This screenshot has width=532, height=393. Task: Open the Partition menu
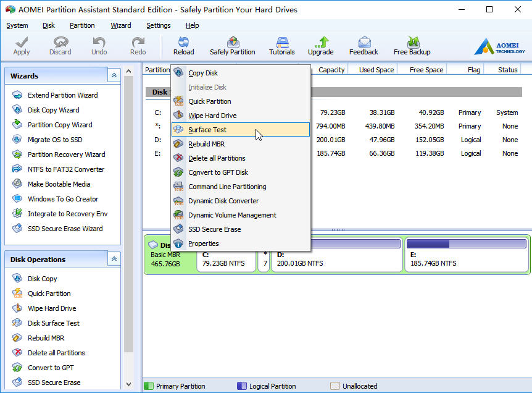click(82, 25)
